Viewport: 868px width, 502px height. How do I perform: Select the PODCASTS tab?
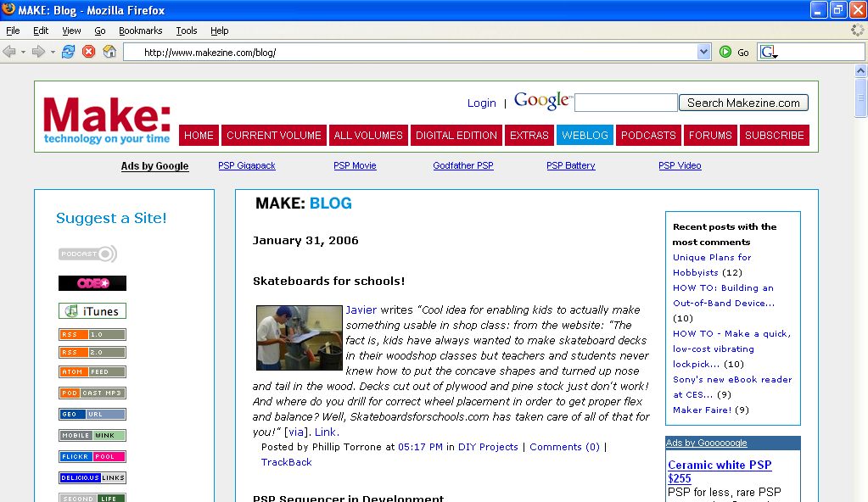click(648, 135)
